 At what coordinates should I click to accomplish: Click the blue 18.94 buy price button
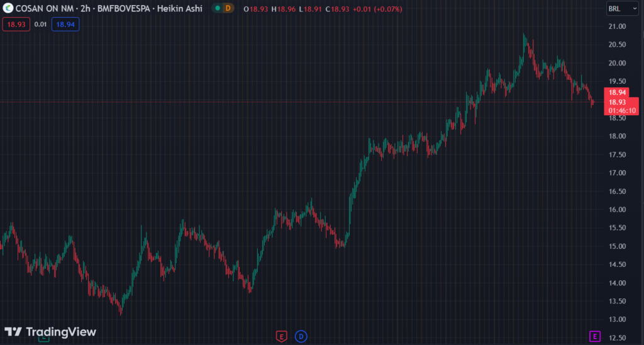point(65,25)
